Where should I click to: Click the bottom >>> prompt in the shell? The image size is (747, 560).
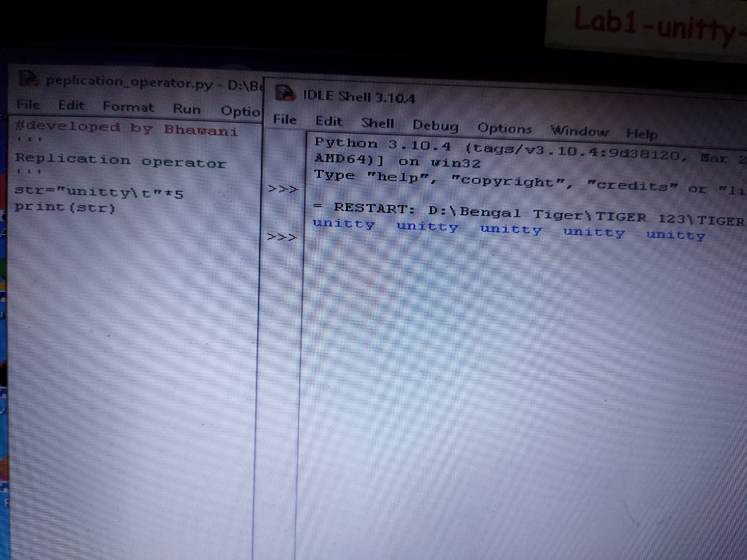point(282,237)
